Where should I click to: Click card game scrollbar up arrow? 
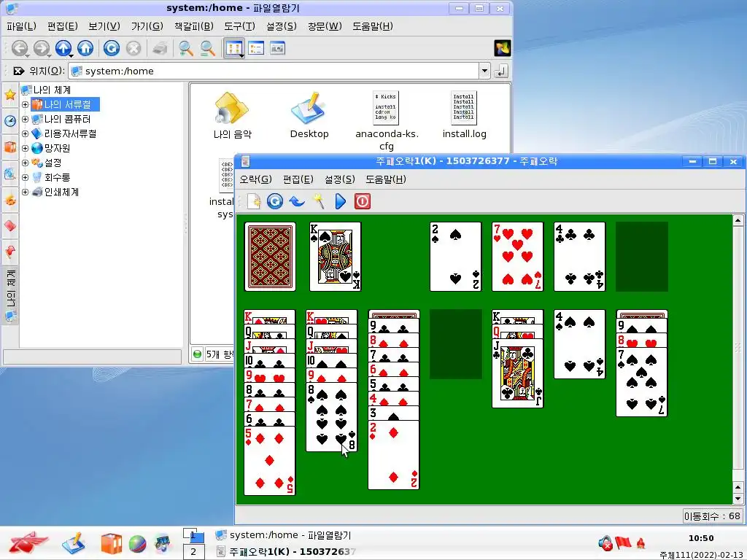pyautogui.click(x=738, y=220)
